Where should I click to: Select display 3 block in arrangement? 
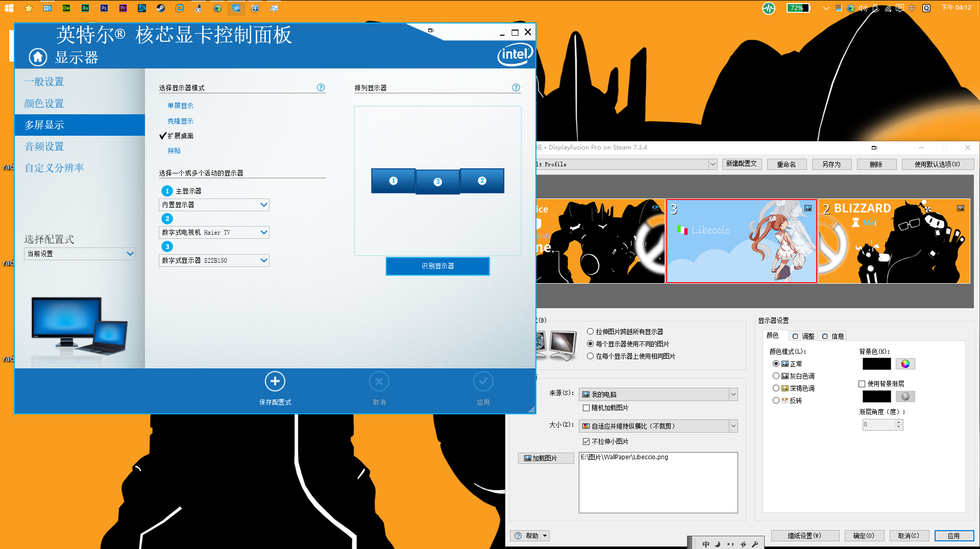[437, 182]
